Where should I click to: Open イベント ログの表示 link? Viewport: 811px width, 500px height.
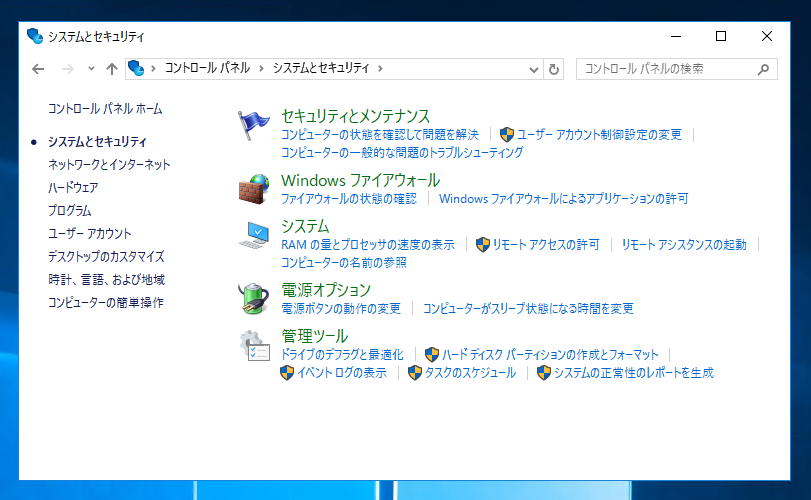click(x=341, y=373)
